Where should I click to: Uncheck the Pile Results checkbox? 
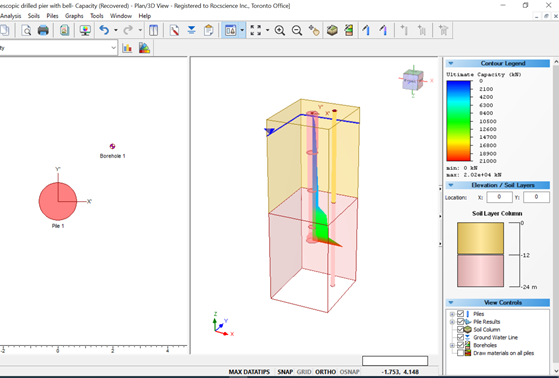pyautogui.click(x=460, y=322)
